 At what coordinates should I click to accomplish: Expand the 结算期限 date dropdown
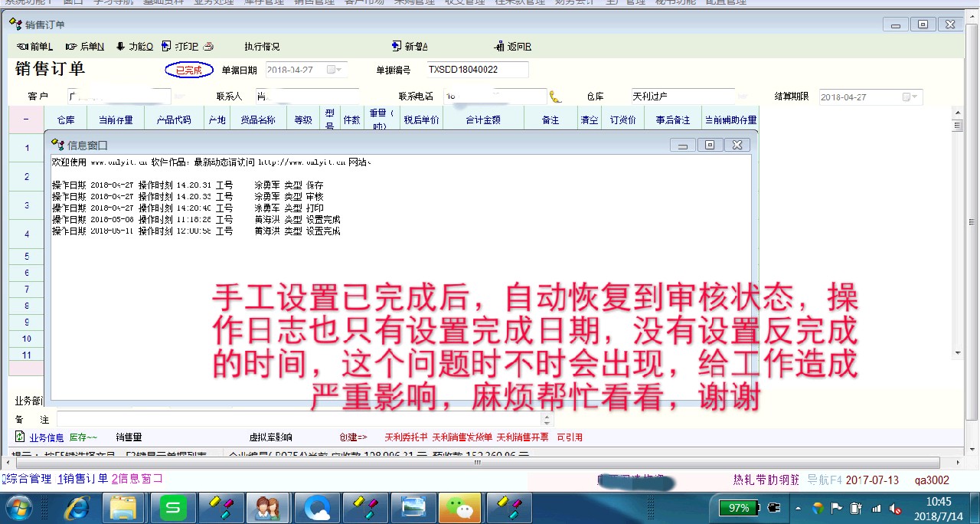[909, 97]
